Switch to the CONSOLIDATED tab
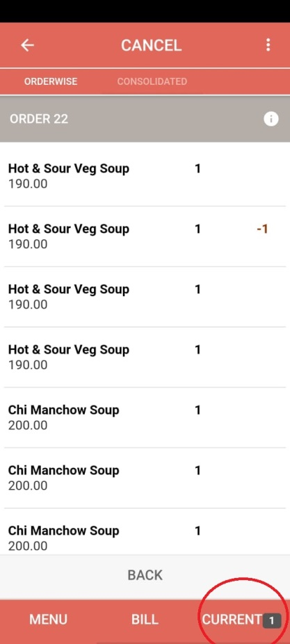This screenshot has height=644, width=290. 152,81
